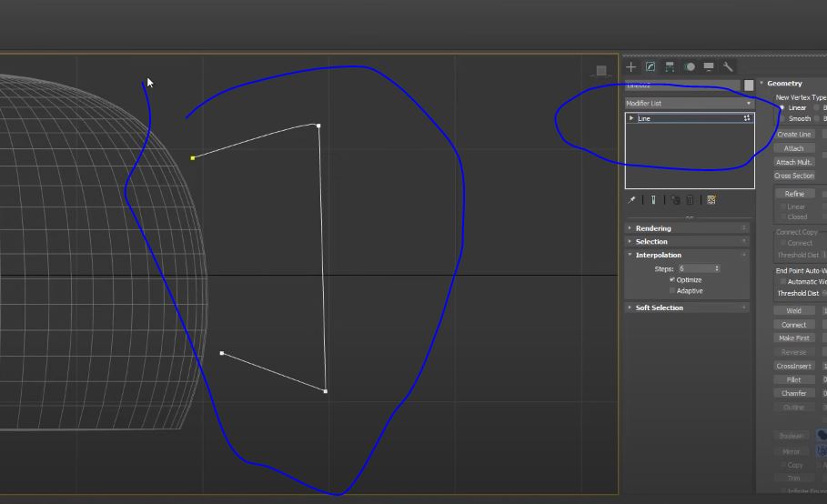Click the Boolean union icon

(x=822, y=436)
